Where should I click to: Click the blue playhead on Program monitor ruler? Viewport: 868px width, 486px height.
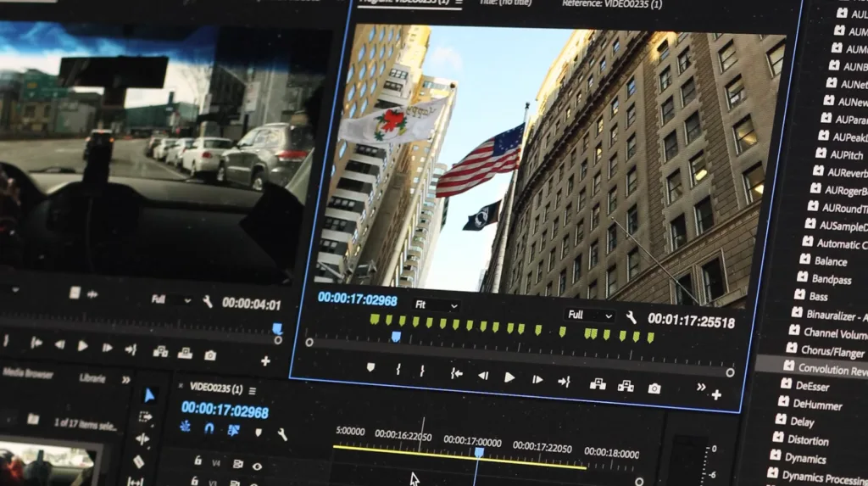tap(396, 337)
